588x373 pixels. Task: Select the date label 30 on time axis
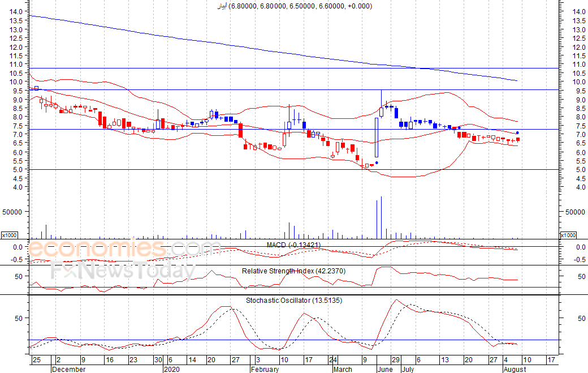(158, 360)
